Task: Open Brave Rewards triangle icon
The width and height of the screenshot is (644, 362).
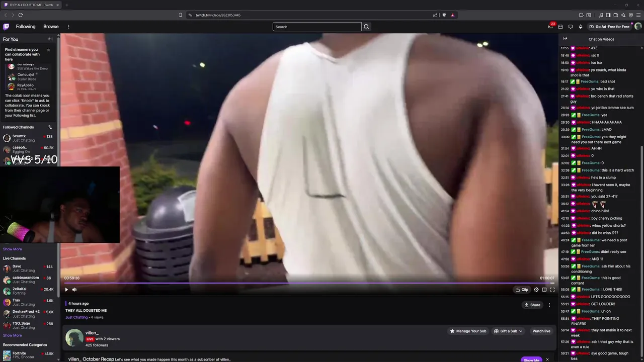Action: tap(452, 15)
